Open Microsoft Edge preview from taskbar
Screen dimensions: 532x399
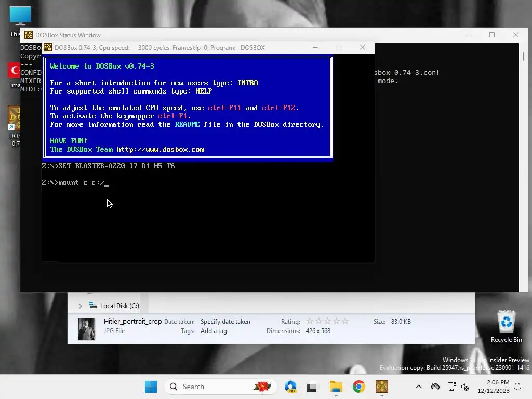[x=290, y=387]
